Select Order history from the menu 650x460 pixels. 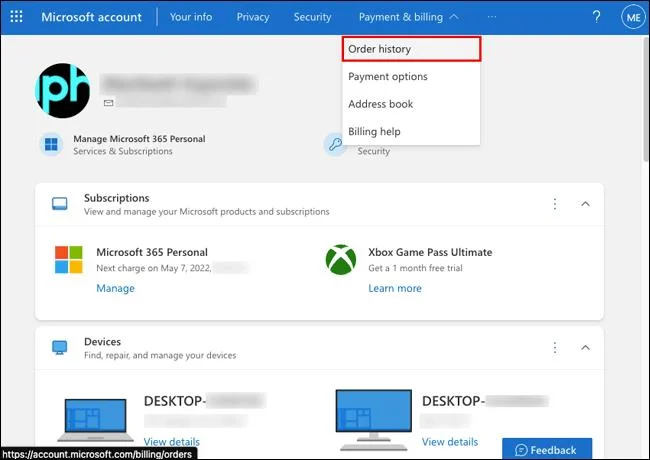coord(411,49)
